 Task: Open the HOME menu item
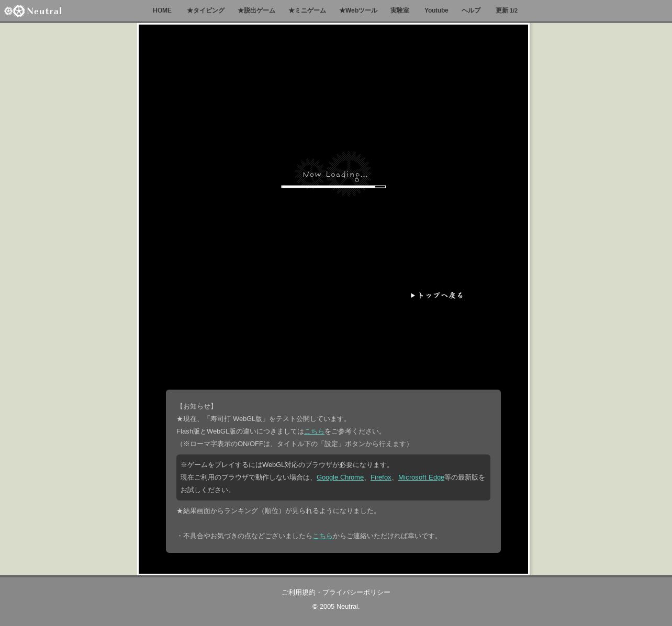[162, 10]
